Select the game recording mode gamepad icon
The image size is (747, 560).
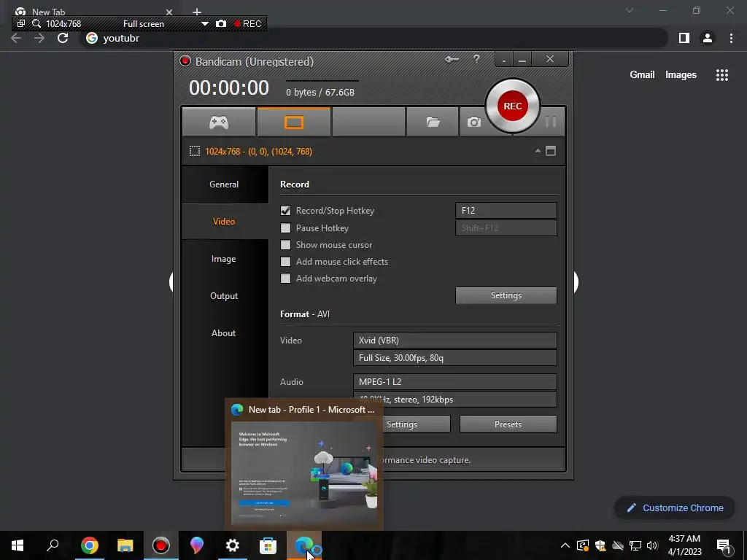[219, 122]
